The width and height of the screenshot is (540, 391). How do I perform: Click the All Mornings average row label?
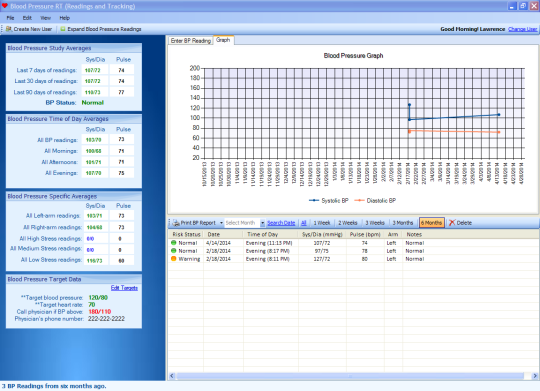click(61, 151)
